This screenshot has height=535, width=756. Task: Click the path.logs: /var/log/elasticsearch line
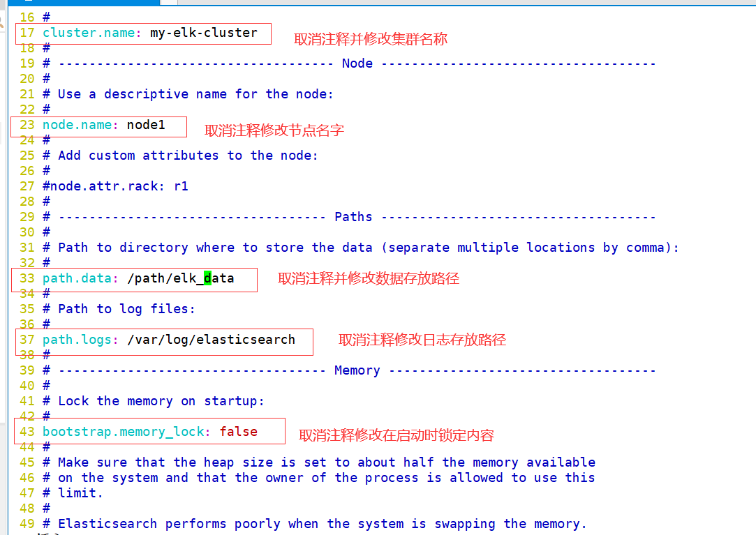click(168, 339)
